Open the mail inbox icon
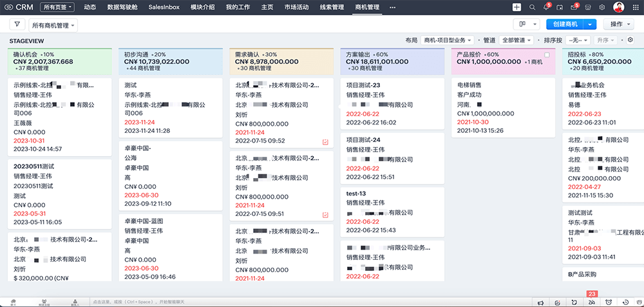Viewport: 644px width, 307px height. tap(573, 7)
